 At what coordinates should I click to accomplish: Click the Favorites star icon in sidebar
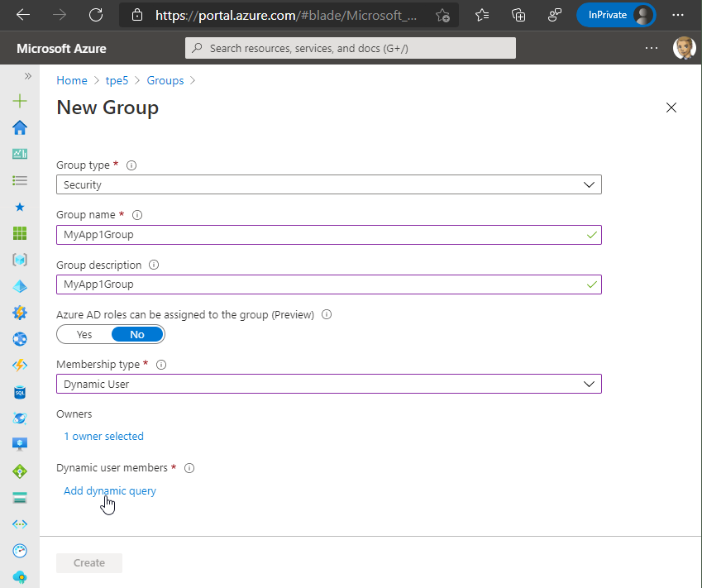tap(20, 207)
